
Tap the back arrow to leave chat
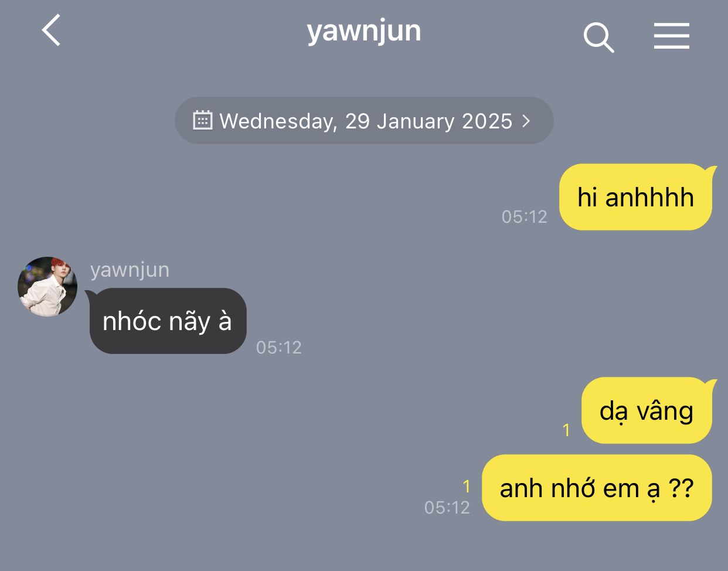pos(52,30)
